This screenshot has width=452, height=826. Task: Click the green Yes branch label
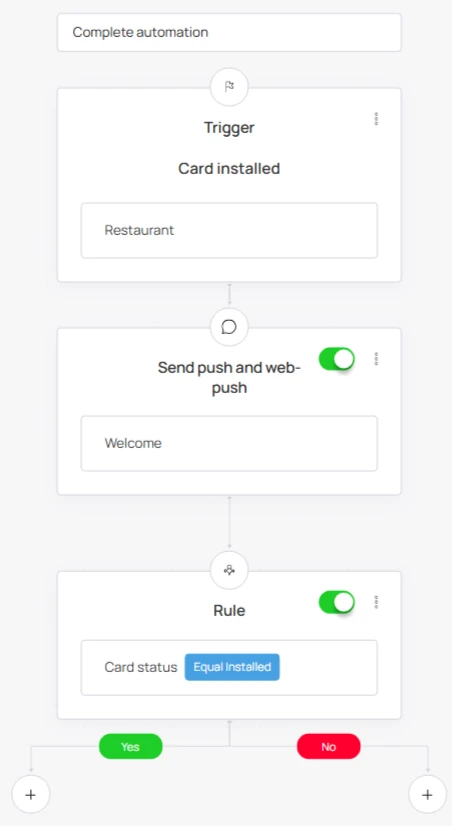[131, 746]
